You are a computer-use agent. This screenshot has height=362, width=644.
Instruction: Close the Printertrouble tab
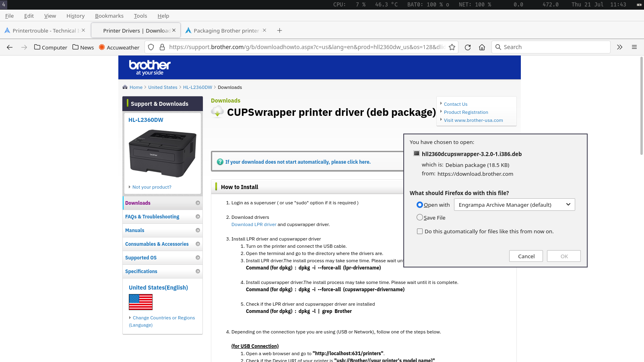[x=83, y=30]
